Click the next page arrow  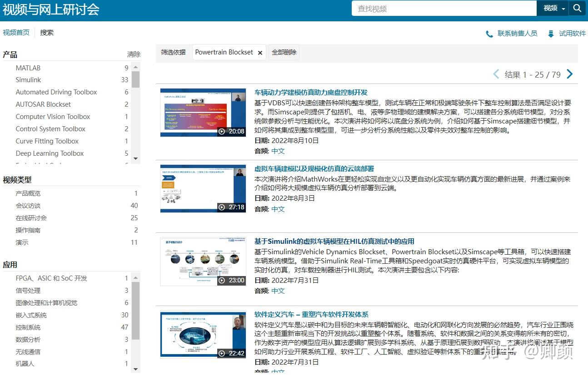tap(570, 74)
